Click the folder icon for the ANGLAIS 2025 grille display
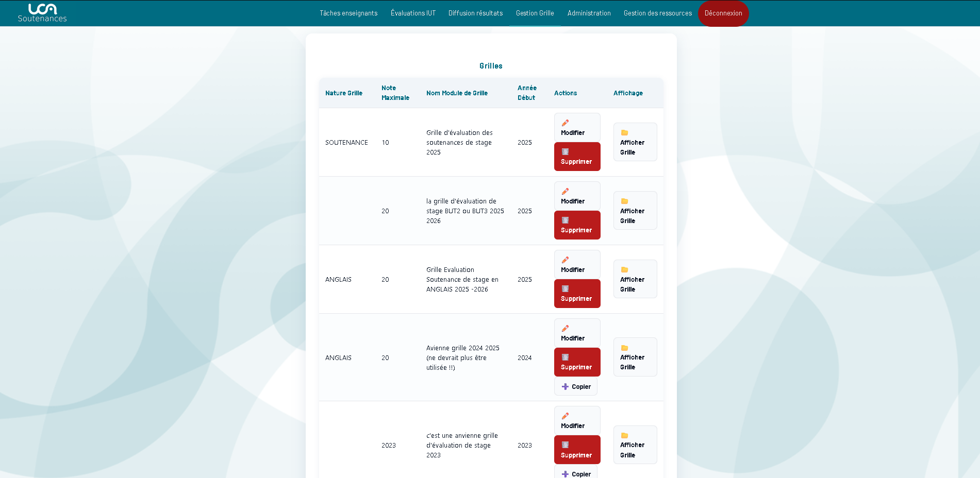This screenshot has height=478, width=980. click(x=625, y=269)
